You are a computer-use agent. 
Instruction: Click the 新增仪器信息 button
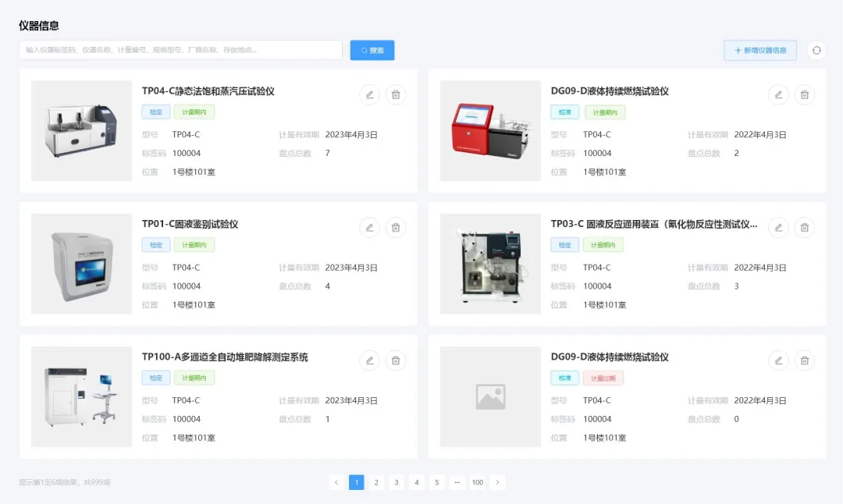(x=760, y=50)
